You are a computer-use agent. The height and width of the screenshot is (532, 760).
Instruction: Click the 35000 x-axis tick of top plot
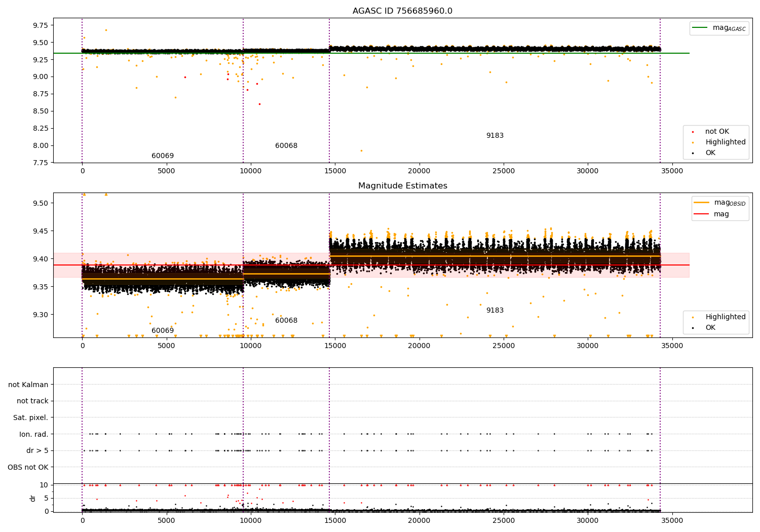672,171
